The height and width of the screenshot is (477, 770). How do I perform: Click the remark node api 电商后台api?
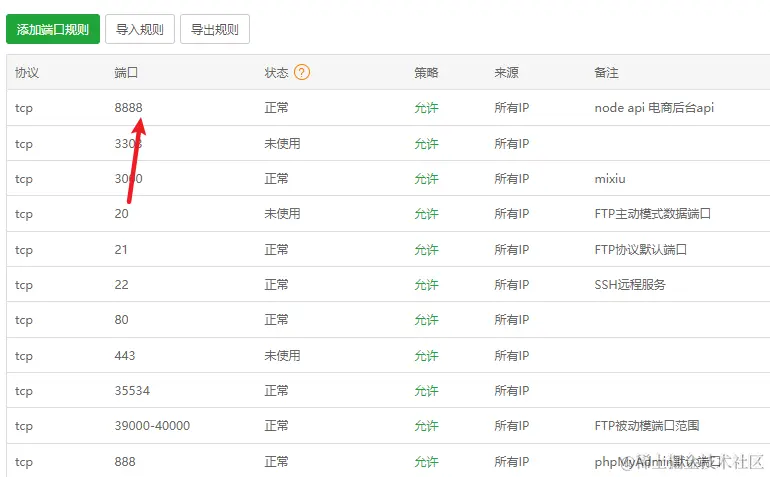point(654,108)
